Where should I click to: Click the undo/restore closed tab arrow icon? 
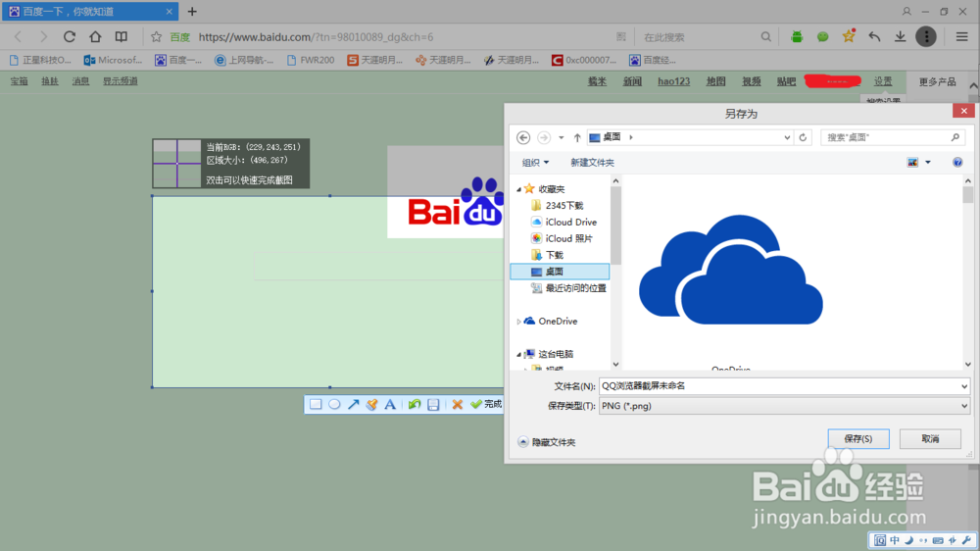click(x=874, y=37)
